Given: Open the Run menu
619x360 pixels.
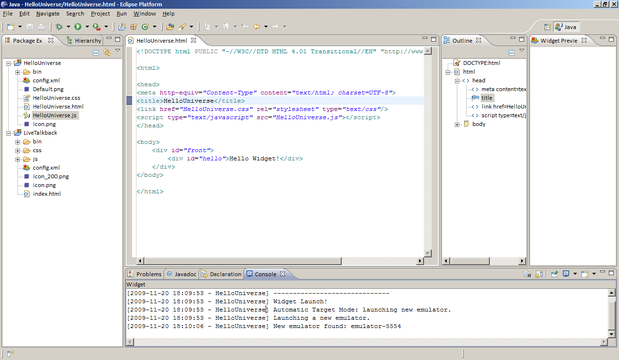Looking at the screenshot, I should point(122,13).
